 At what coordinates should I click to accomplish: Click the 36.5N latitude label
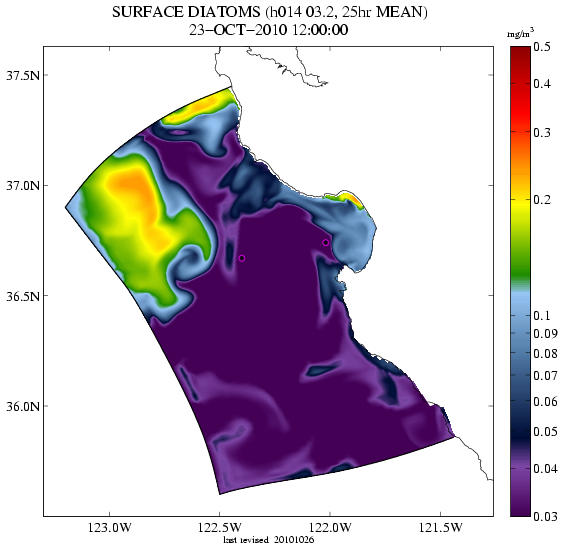[x=23, y=297]
